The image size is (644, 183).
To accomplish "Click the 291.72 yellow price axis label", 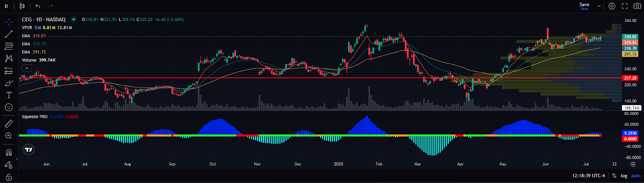I will (x=630, y=54).
